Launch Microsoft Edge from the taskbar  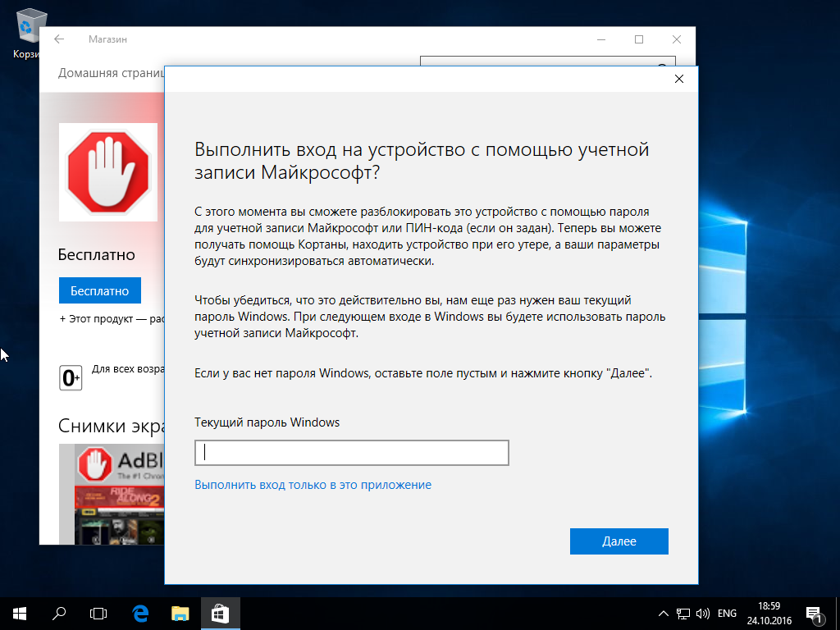pos(140,614)
